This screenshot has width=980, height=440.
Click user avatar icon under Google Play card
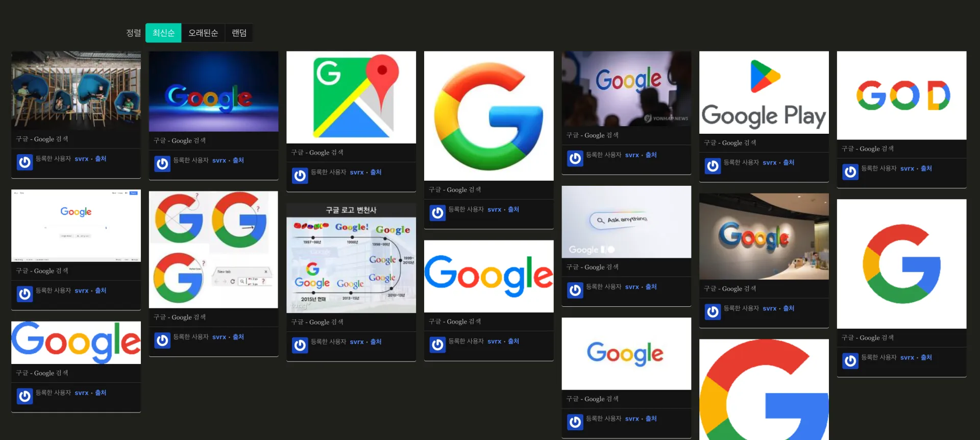click(713, 166)
